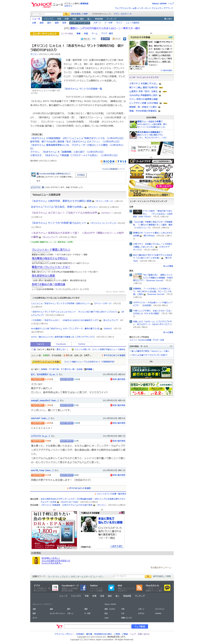Open 条件を指定して検索 link in header
The image size is (204, 644).
click(x=79, y=14)
